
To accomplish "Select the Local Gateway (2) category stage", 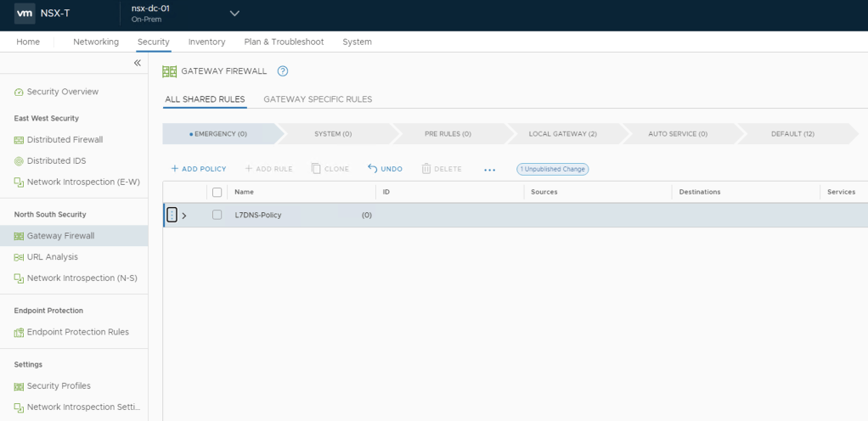I will [x=562, y=134].
